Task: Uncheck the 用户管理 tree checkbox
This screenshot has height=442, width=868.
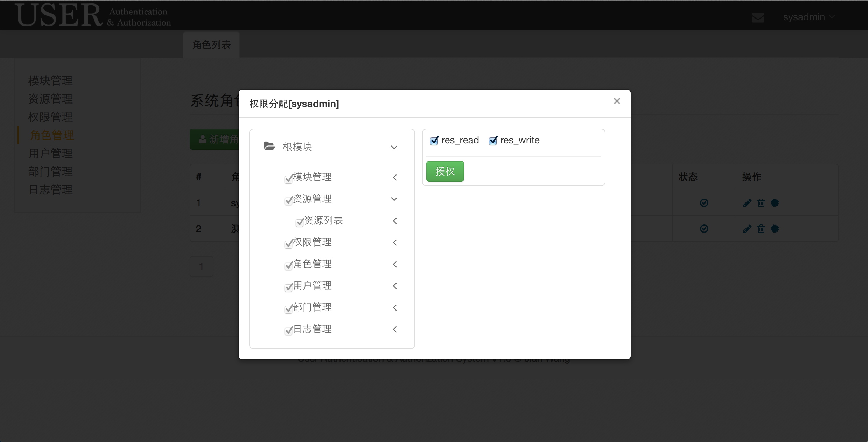Action: click(288, 287)
